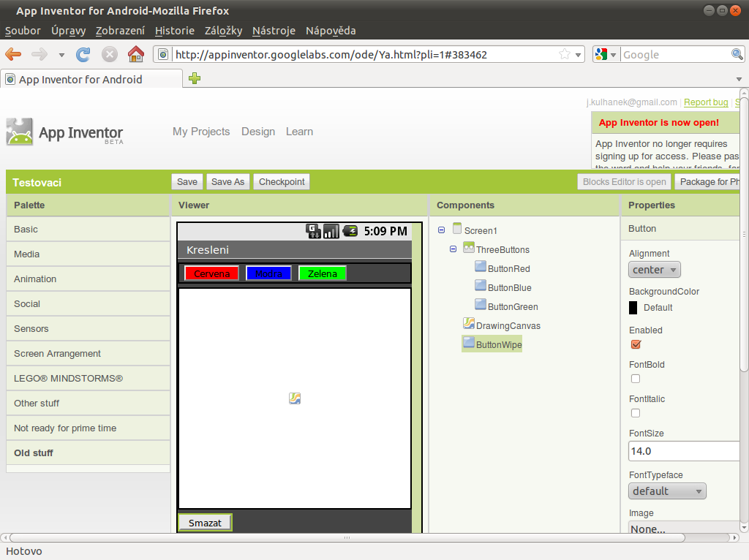749x560 pixels.
Task: Open the Úpravy menu
Action: tap(69, 31)
